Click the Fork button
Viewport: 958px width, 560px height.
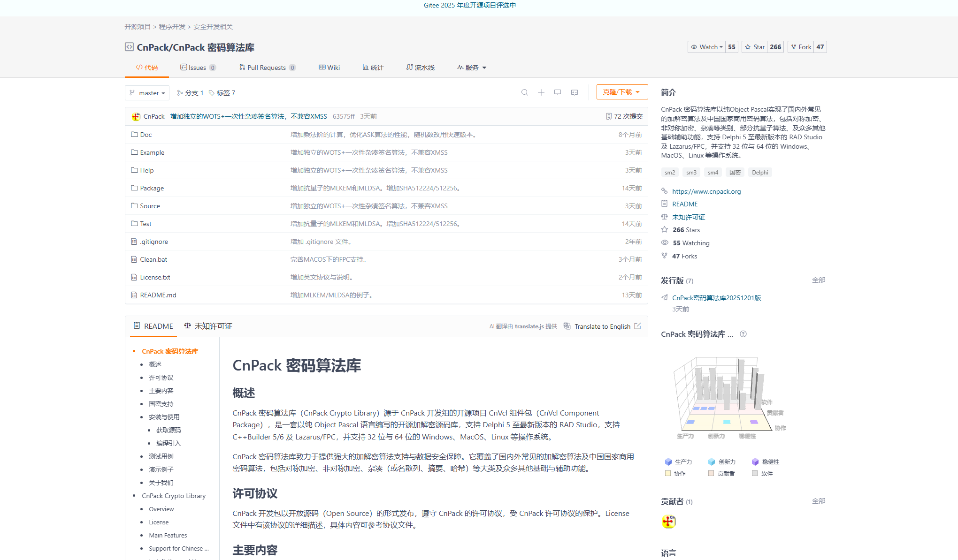[801, 47]
